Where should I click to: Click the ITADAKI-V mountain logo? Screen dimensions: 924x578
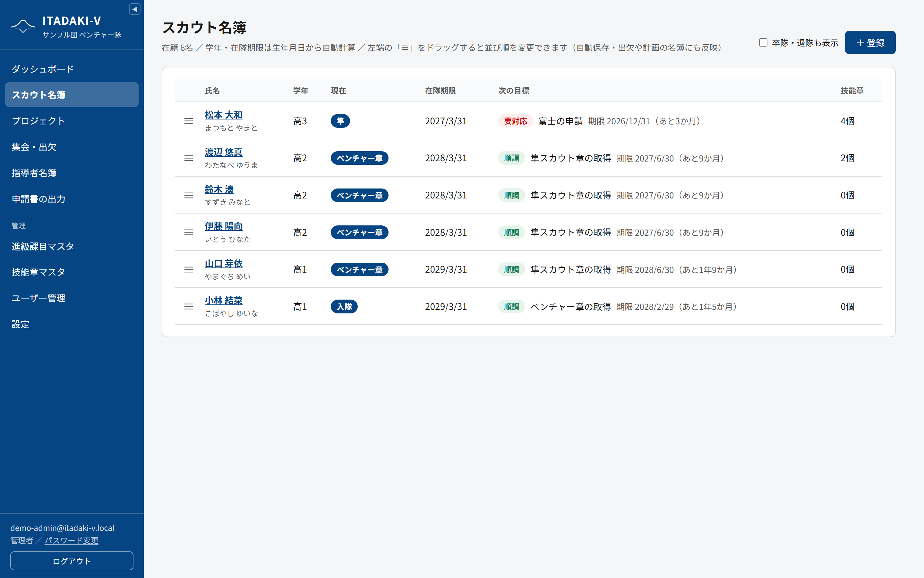pos(23,26)
